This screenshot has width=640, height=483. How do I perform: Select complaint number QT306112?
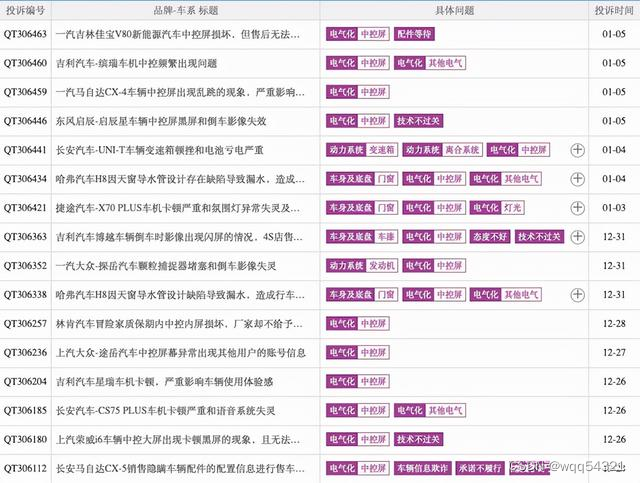(x=25, y=469)
